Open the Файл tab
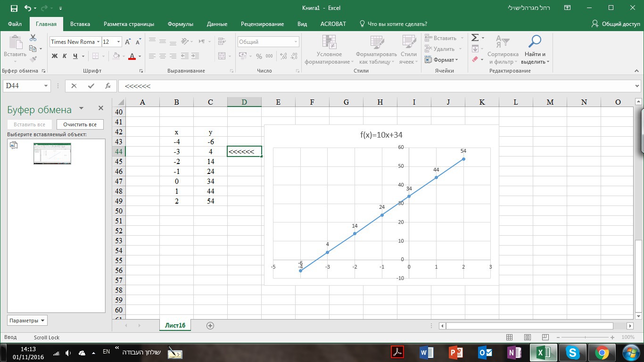 (x=15, y=24)
